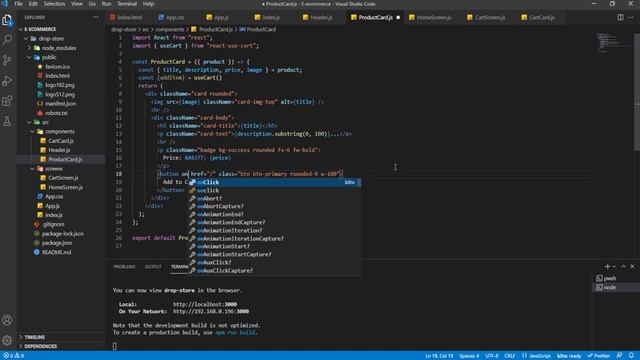
Task: Open editor More Actions ellipsis
Action: tap(631, 17)
